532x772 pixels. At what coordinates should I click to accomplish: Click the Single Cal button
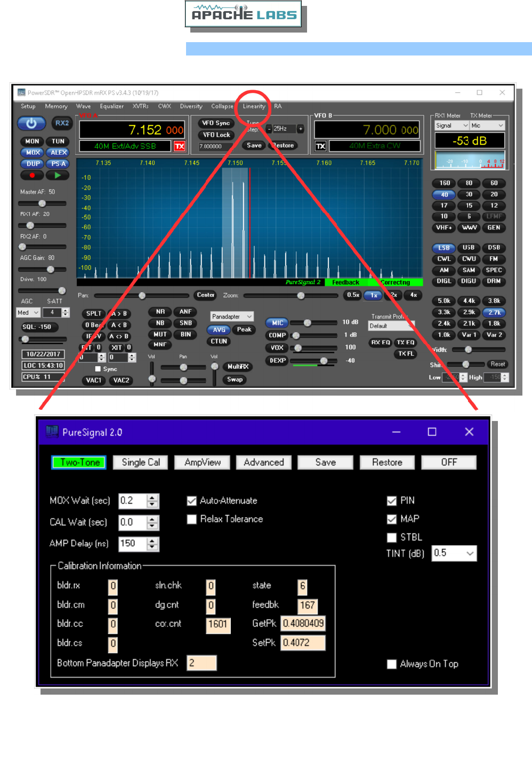(141, 463)
